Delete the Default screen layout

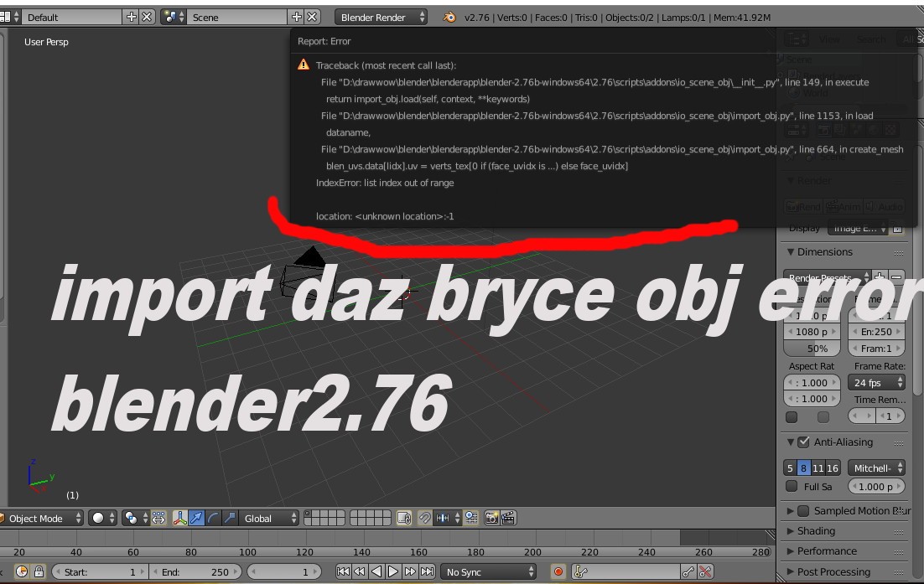pos(147,17)
